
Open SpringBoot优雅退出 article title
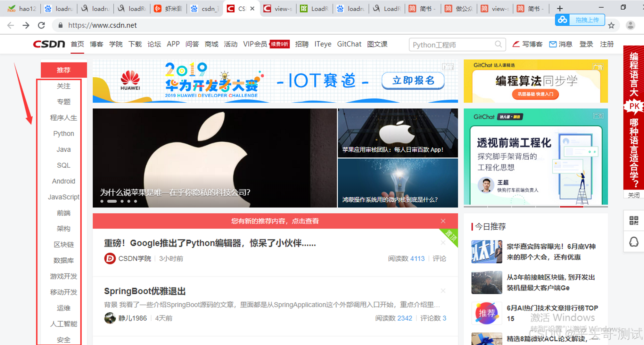click(145, 291)
